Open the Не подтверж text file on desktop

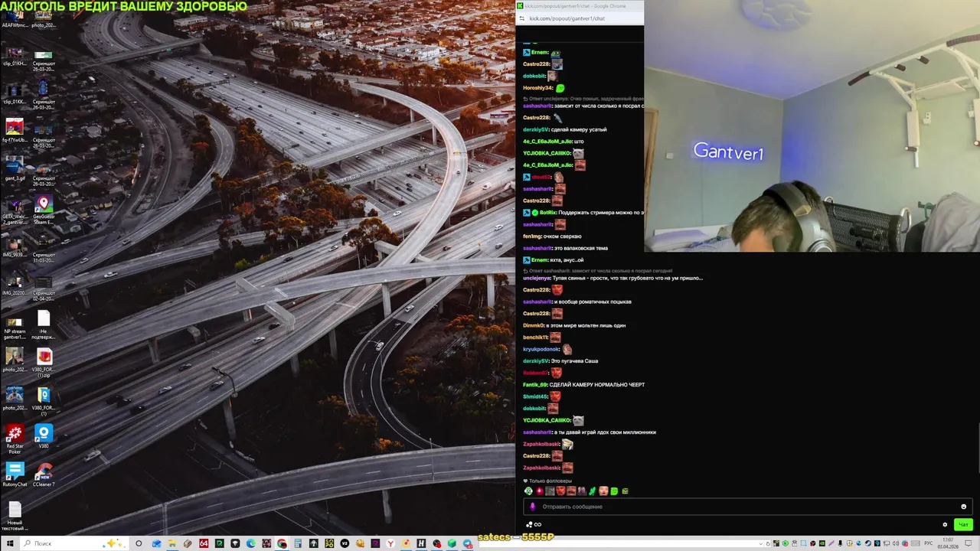[44, 324]
